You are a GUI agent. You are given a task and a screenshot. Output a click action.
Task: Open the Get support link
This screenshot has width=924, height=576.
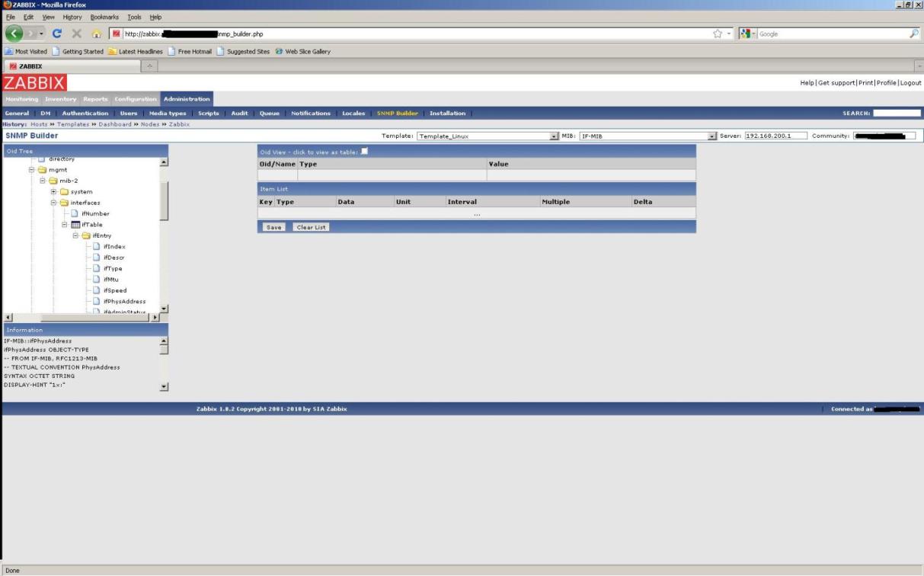tap(837, 82)
